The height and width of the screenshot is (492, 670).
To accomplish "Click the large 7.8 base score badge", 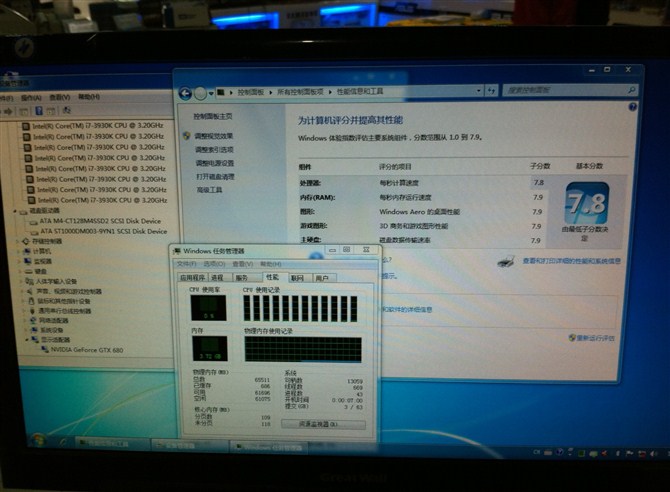I will coord(587,203).
